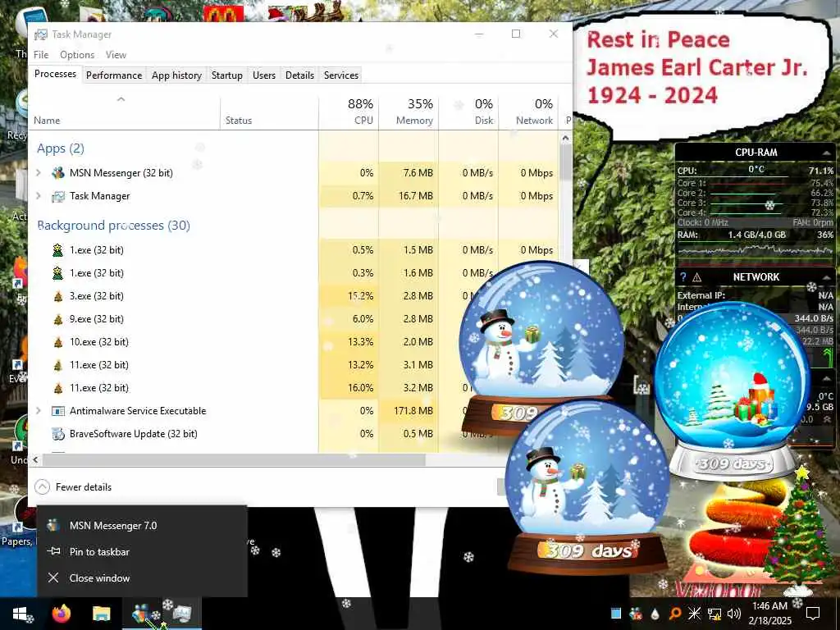
Task: Click the vertical scrollbar up arrow
Action: [565, 138]
